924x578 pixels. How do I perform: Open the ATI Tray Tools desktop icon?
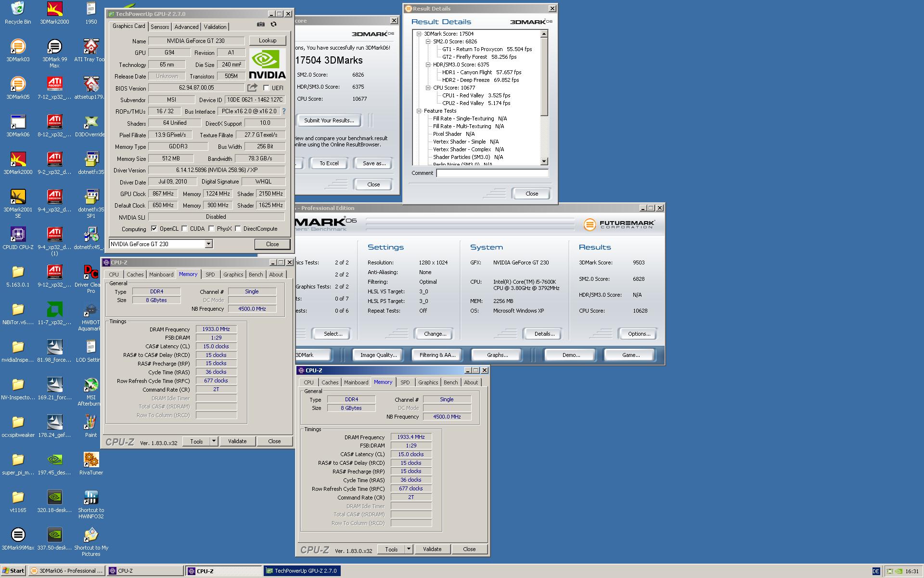click(91, 51)
